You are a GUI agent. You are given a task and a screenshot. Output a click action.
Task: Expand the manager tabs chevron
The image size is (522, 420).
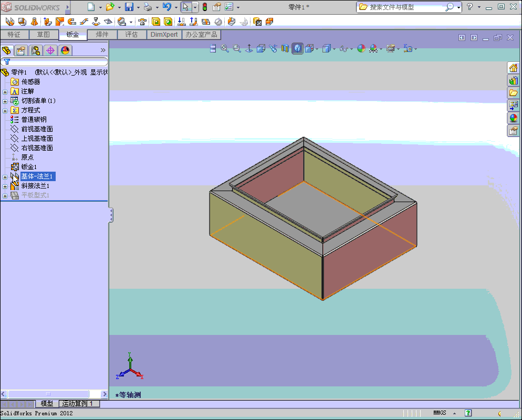tap(103, 50)
